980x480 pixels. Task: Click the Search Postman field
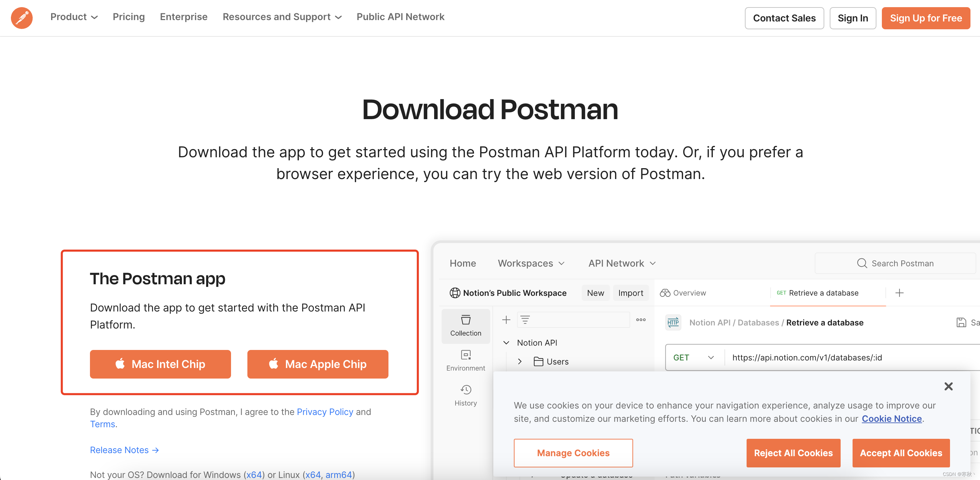point(895,263)
